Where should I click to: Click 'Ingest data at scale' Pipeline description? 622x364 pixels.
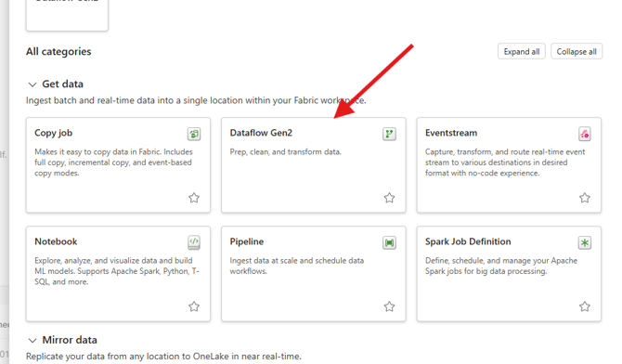pos(297,266)
